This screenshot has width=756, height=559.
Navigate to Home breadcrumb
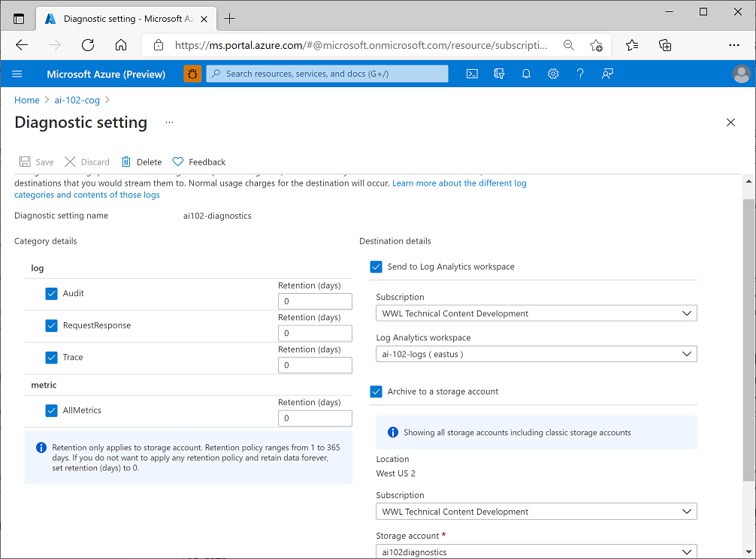[27, 100]
